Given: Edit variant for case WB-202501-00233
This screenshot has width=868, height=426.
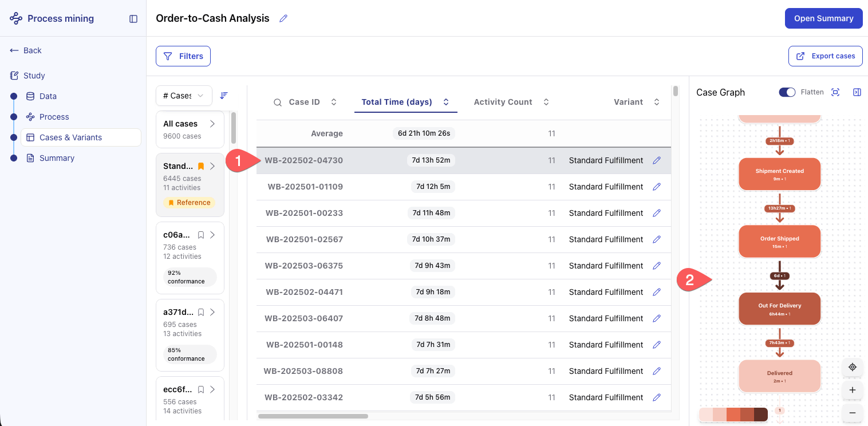Looking at the screenshot, I should point(657,213).
